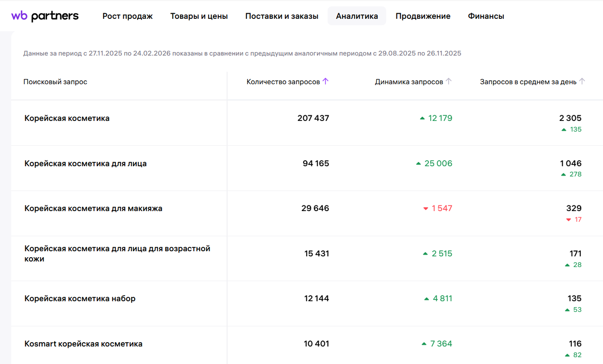
Task: Go to the Продвижение section
Action: point(423,16)
